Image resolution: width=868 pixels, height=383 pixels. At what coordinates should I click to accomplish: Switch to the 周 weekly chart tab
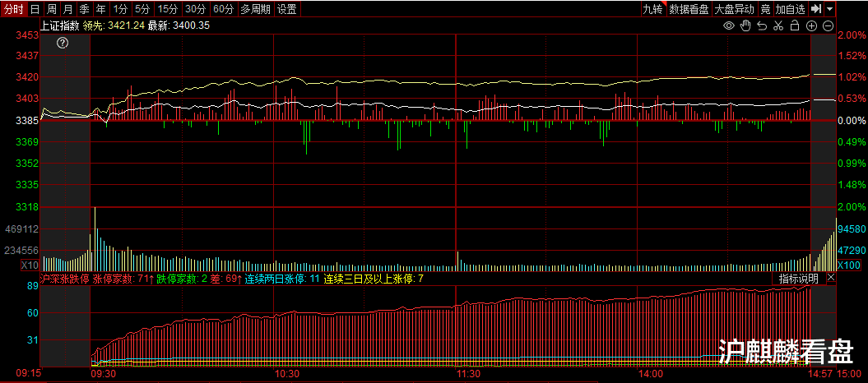click(51, 9)
